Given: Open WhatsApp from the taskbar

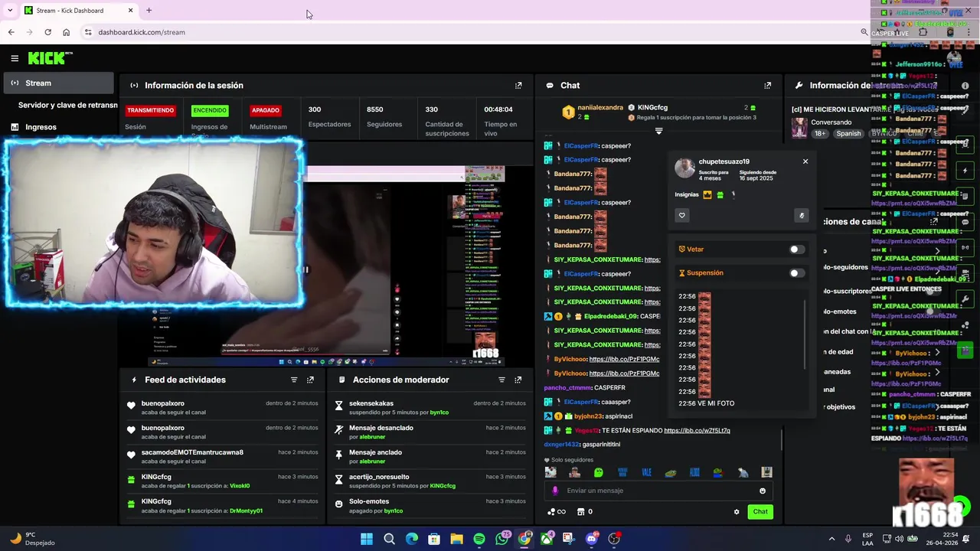Looking at the screenshot, I should coord(502,540).
